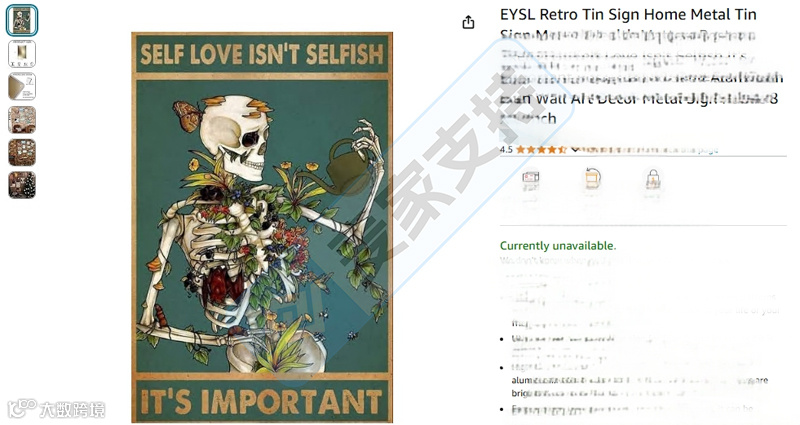Click the 4.5 rating number
The image size is (800, 425).
point(506,149)
